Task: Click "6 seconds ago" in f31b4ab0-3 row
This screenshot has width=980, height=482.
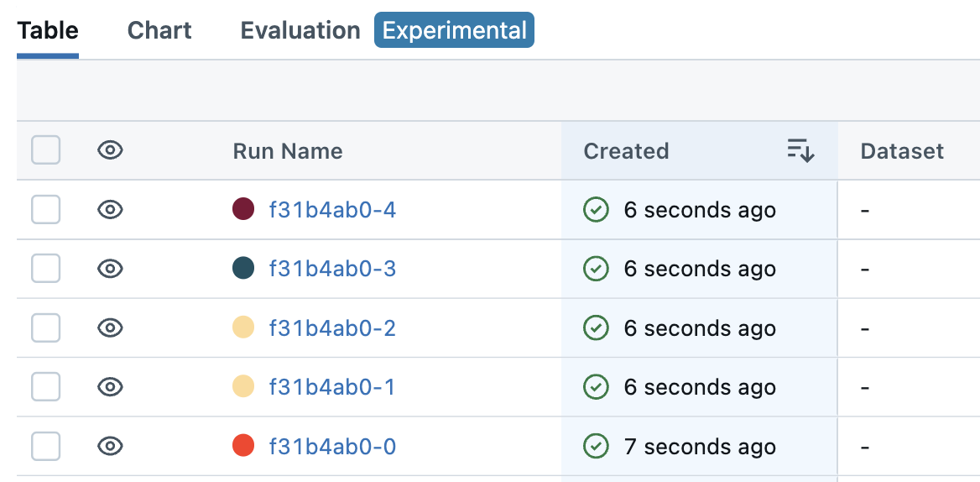Action: [700, 269]
